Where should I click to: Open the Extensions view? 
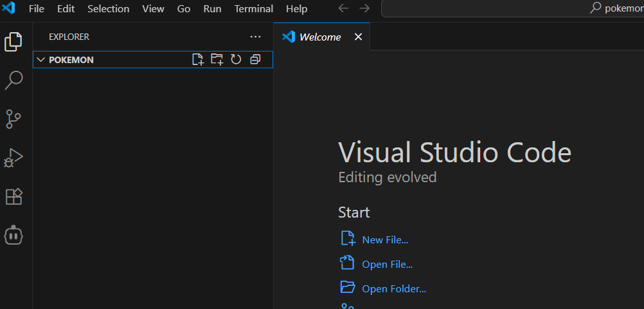13,197
